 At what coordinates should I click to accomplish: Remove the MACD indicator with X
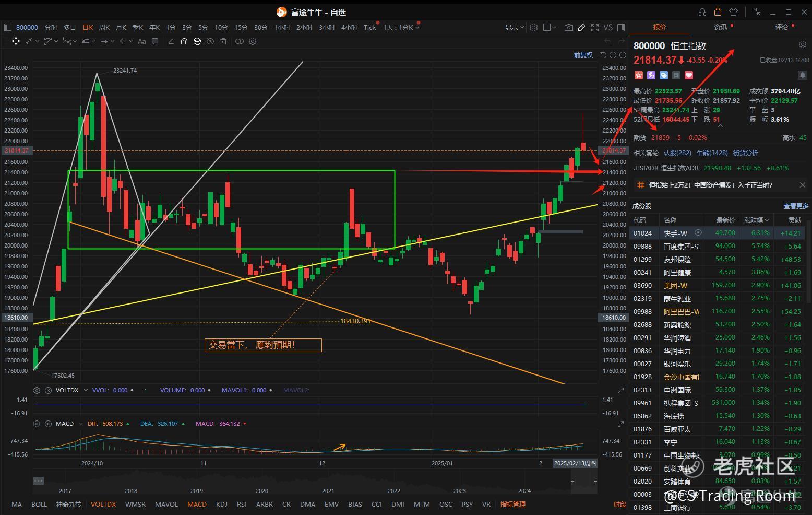48,424
